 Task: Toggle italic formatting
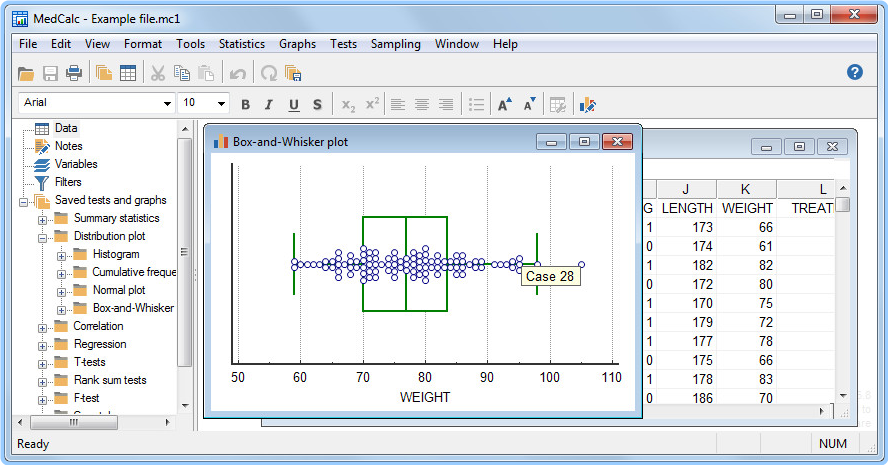pyautogui.click(x=269, y=104)
